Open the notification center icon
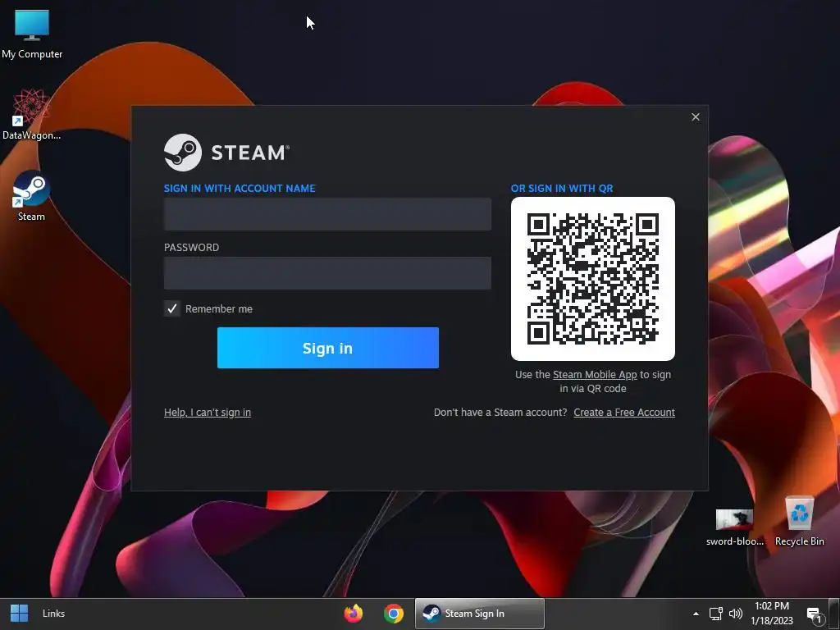 (x=815, y=615)
